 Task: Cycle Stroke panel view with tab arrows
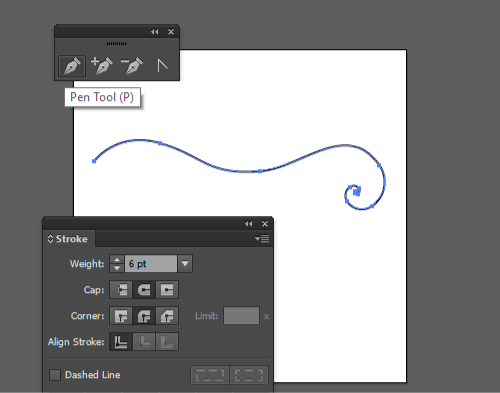[50, 239]
